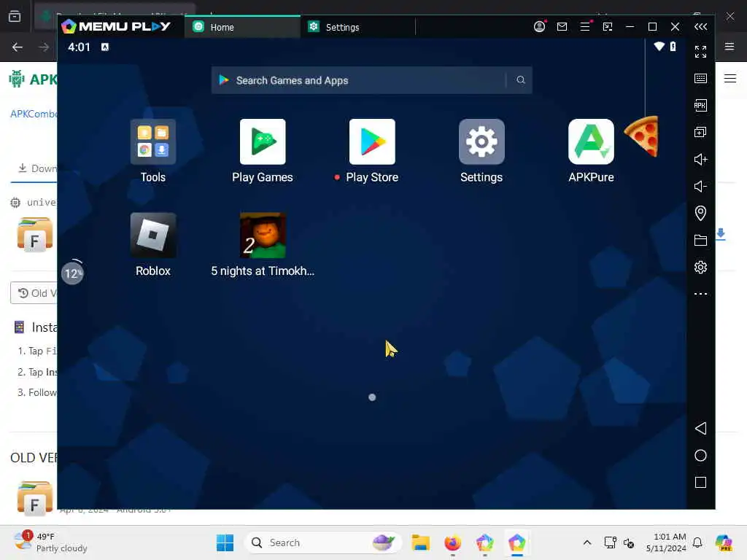Click the blue download arrow on webpage
Screen dimensions: 747x560
click(720, 234)
